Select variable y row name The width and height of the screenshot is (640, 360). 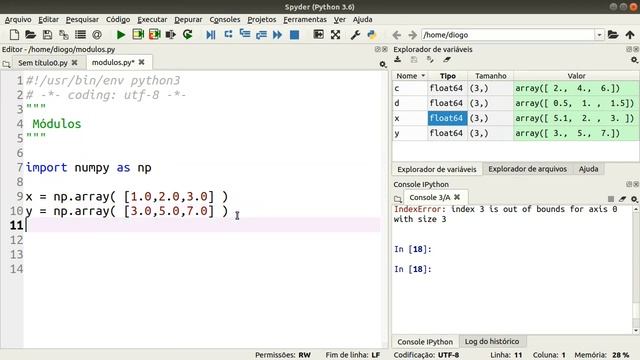(x=410, y=133)
